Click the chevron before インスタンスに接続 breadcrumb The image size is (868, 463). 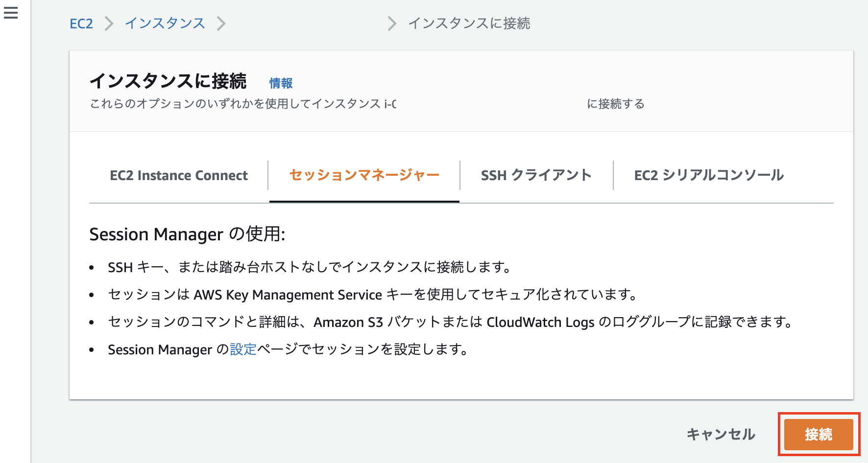(x=390, y=23)
